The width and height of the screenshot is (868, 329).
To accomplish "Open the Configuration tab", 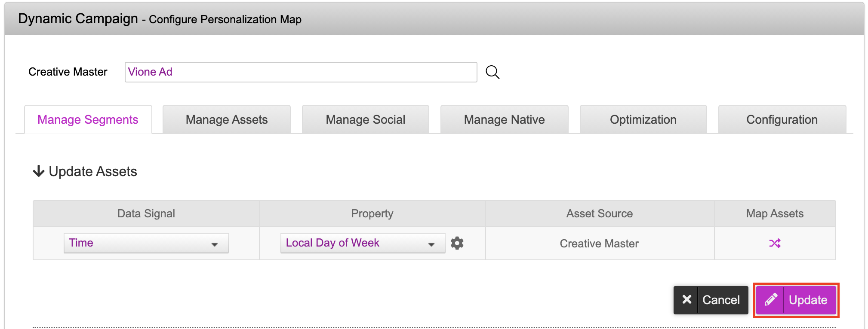I will click(782, 120).
